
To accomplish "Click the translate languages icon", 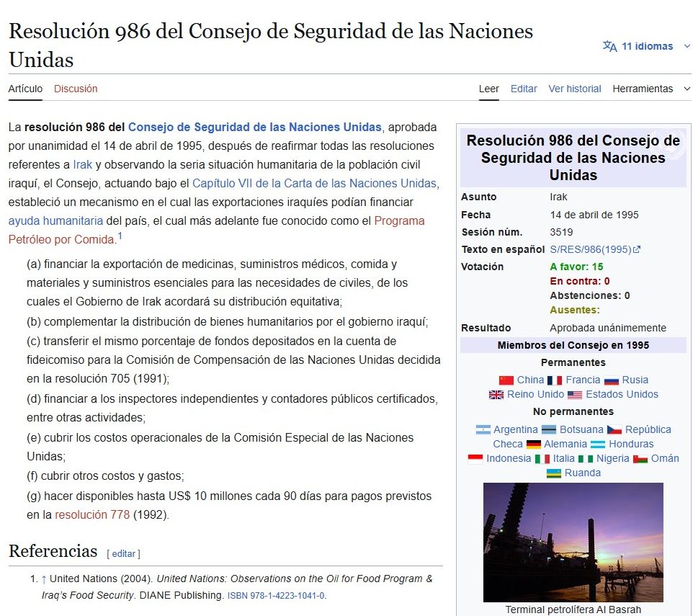I will 609,47.
